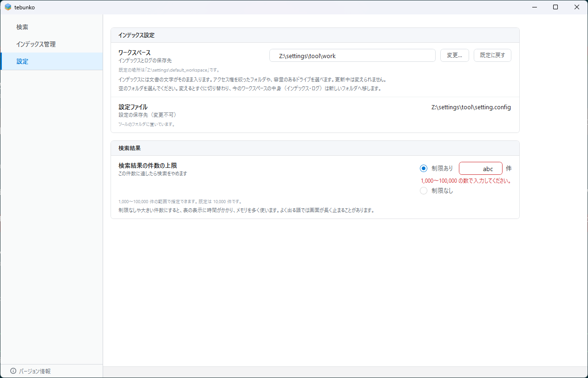Click the インデックスとログの保存先 description

point(145,60)
